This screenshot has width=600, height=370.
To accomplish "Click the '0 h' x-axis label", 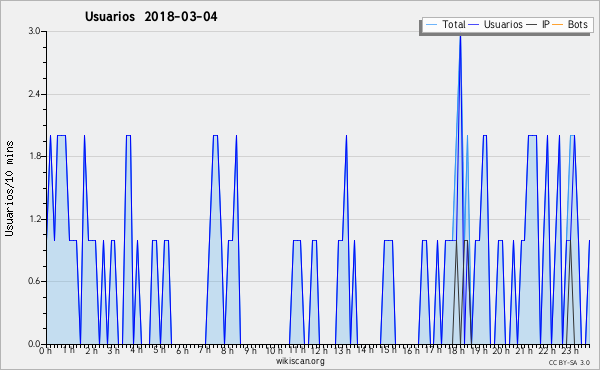I will point(45,351).
